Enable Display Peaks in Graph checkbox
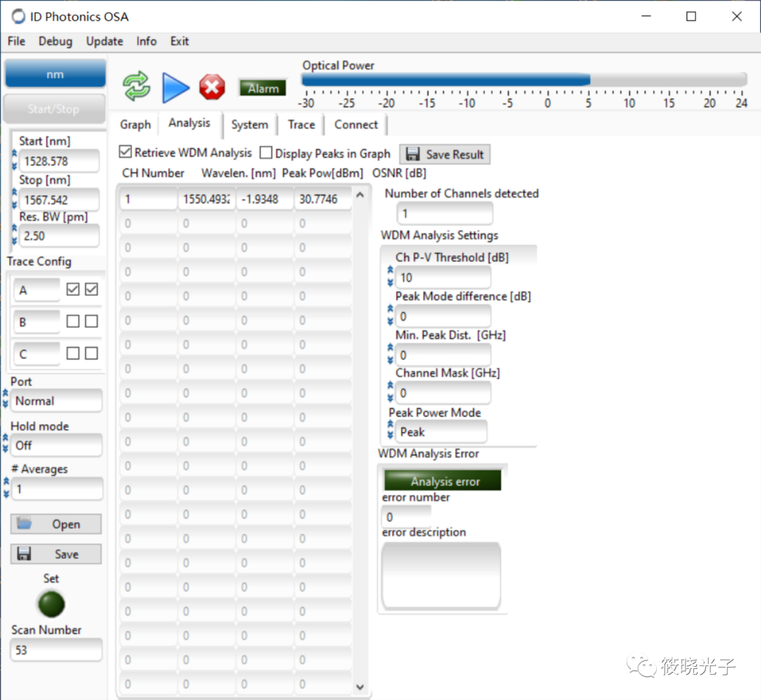Screen dimensions: 761x700 [266, 153]
